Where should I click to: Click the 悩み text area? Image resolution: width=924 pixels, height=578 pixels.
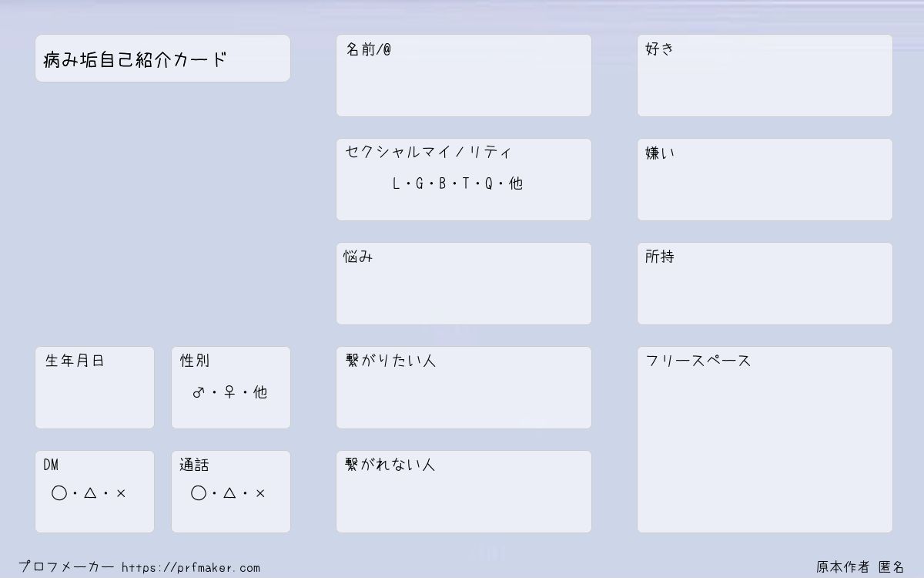pyautogui.click(x=464, y=284)
